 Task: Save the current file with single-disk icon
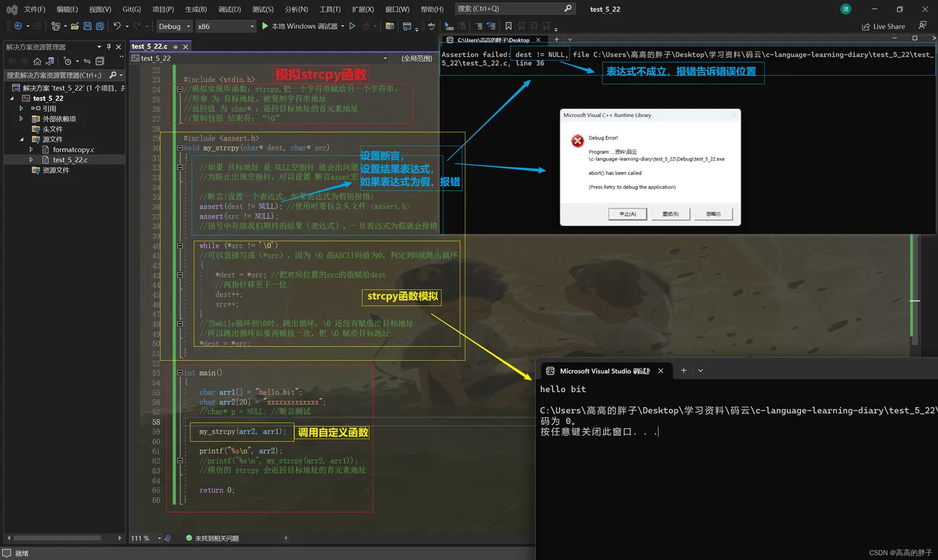(88, 26)
